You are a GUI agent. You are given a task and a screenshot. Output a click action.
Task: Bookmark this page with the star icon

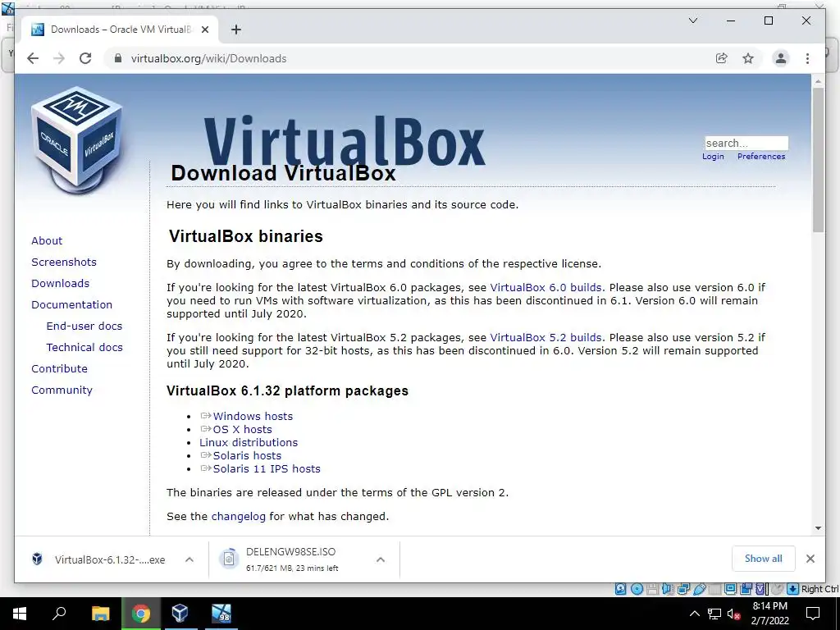[x=748, y=58]
